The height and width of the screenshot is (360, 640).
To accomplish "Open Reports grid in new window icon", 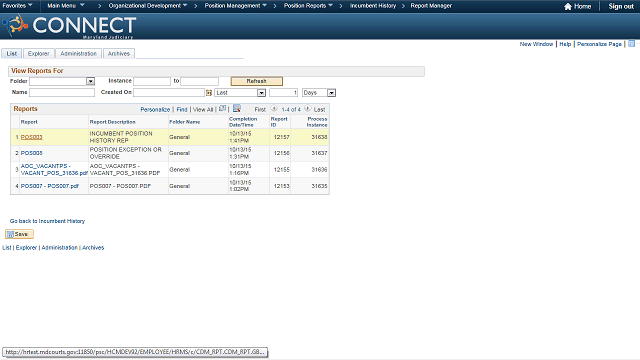I will click(222, 109).
